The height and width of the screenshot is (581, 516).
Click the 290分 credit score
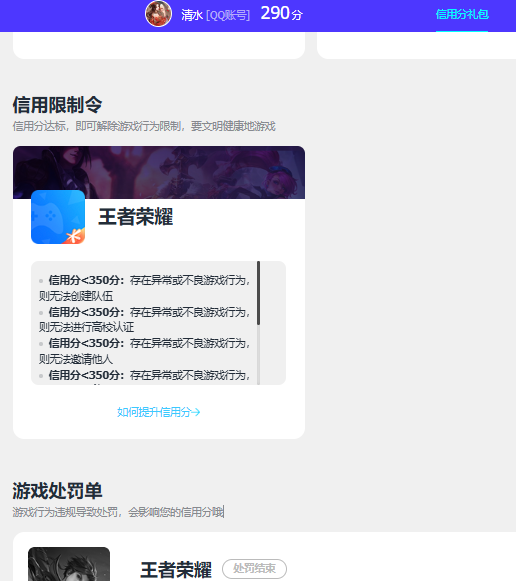coord(282,14)
